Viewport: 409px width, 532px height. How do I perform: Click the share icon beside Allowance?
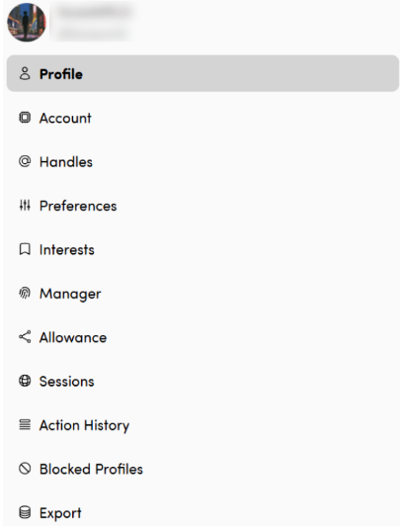(25, 337)
